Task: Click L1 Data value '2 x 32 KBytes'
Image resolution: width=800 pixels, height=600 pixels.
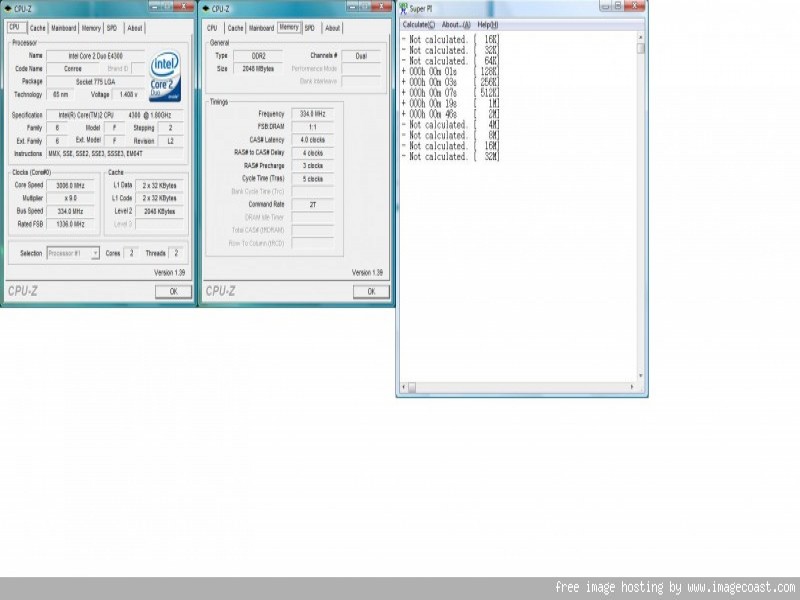Action: click(160, 186)
